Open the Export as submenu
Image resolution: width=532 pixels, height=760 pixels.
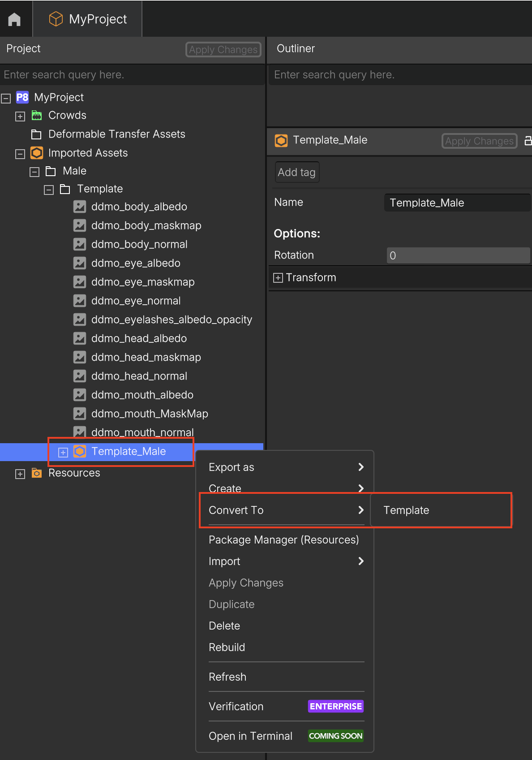[286, 467]
